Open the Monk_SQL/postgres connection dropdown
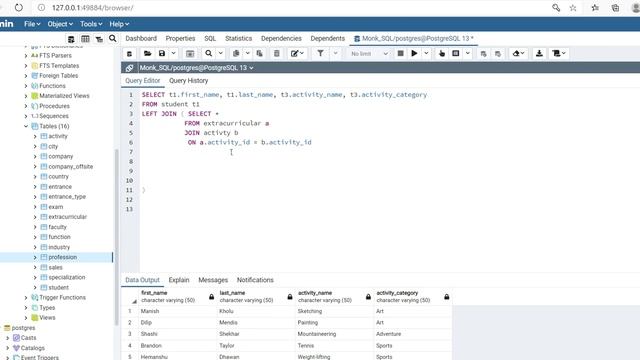The width and height of the screenshot is (640, 360). pyautogui.click(x=196, y=68)
